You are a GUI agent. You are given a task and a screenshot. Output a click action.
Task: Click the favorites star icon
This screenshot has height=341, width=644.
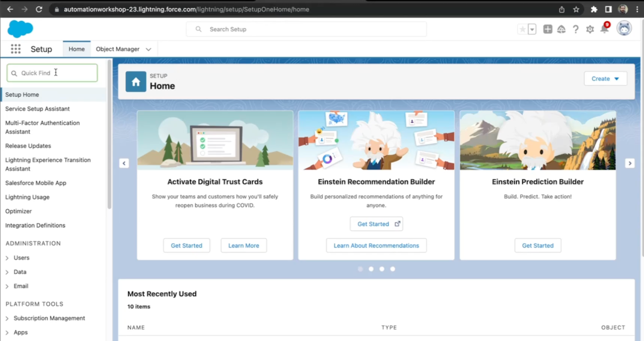pos(522,29)
